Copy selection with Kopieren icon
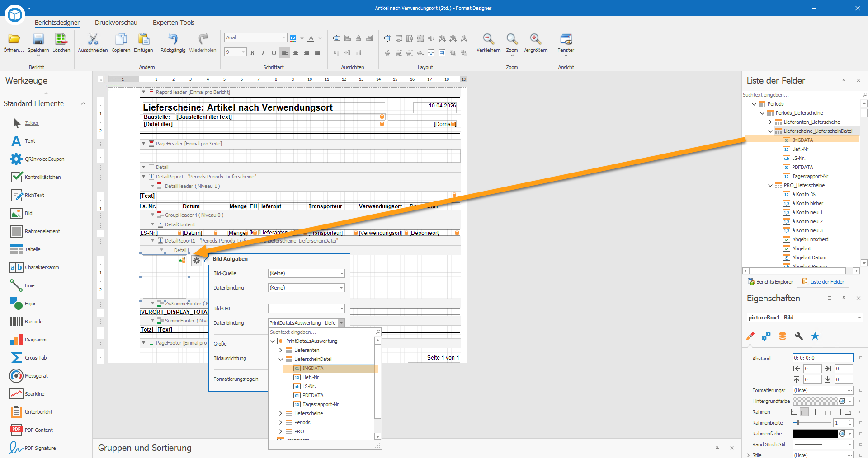868x458 pixels. (x=121, y=43)
